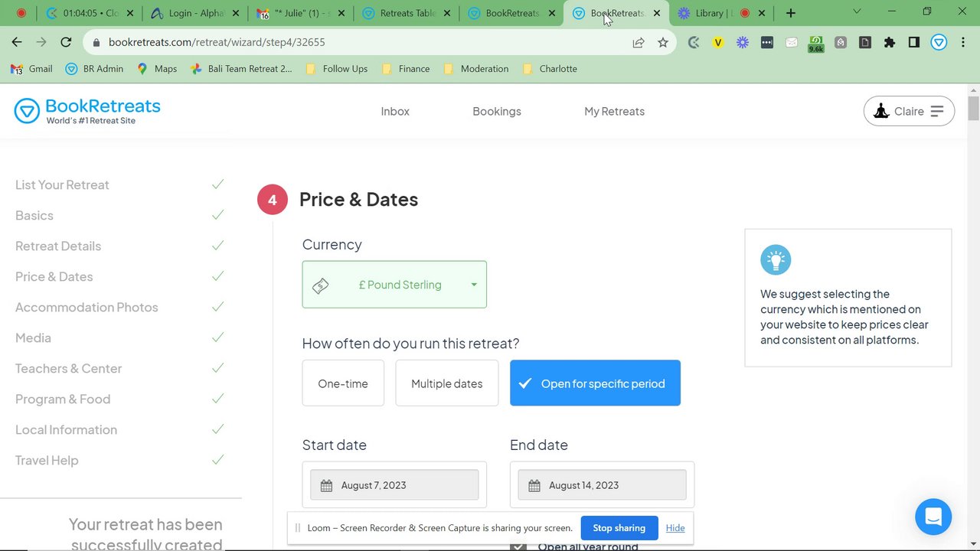Screen dimensions: 980x551
Task: Reload the page
Action: pos(66,43)
